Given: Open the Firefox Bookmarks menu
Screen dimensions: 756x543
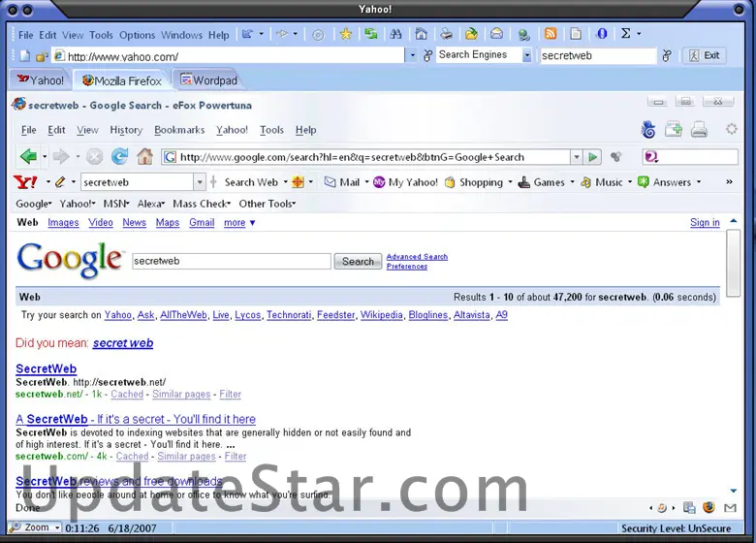Looking at the screenshot, I should pyautogui.click(x=179, y=130).
